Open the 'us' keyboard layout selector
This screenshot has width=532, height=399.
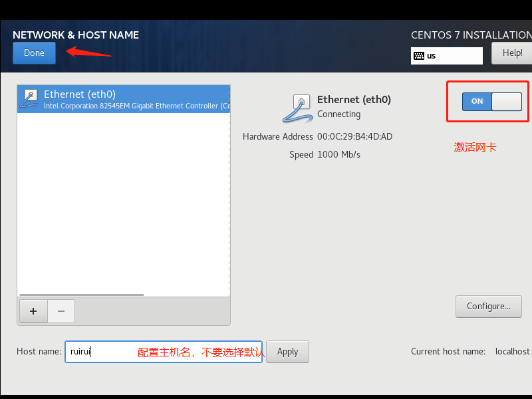(446, 56)
